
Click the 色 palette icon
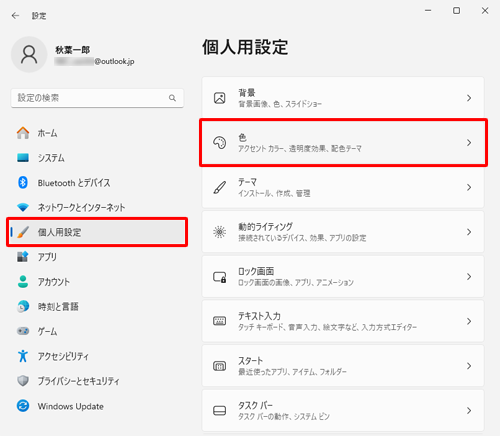[x=219, y=143]
